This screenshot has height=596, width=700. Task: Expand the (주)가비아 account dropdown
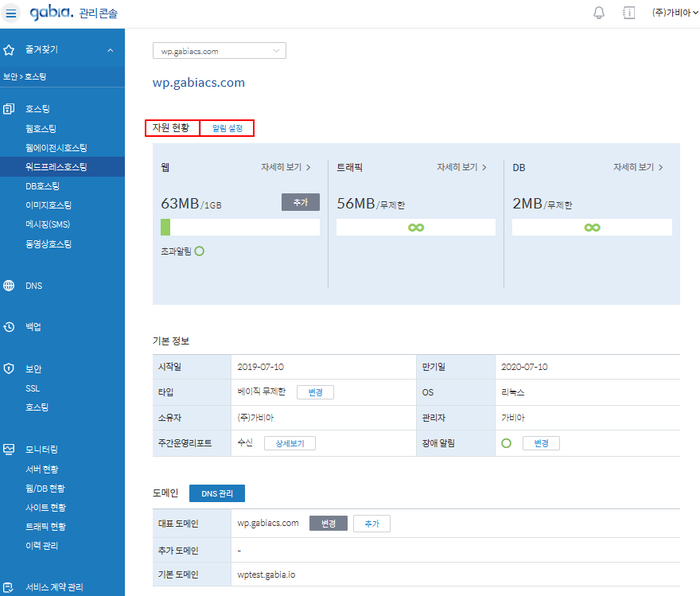coord(669,13)
